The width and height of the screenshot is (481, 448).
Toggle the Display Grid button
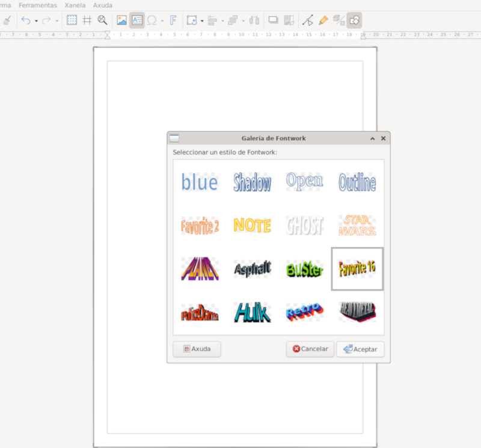click(x=72, y=20)
